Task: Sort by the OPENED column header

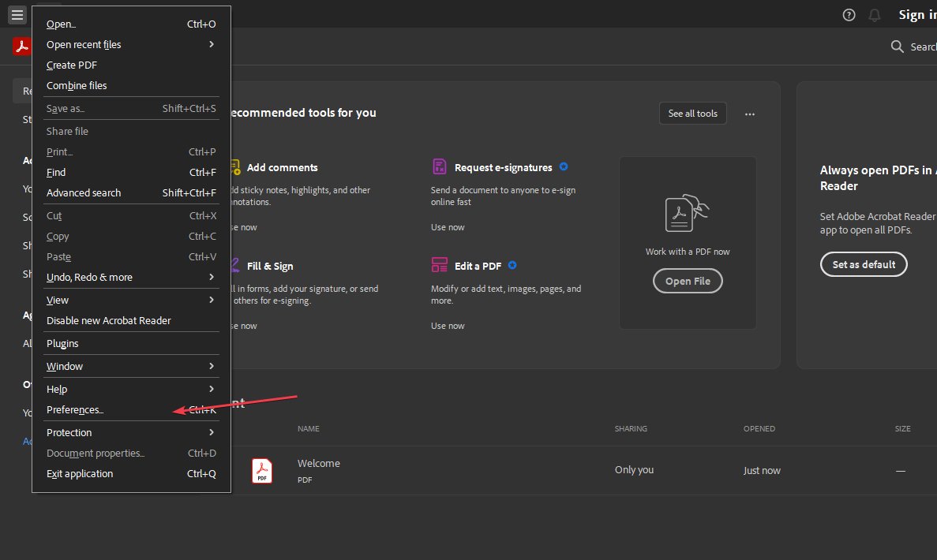Action: pyautogui.click(x=759, y=428)
